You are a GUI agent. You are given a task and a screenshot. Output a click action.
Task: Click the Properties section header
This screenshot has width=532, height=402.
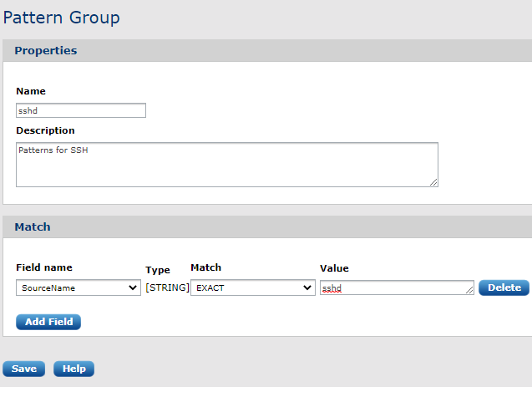tap(46, 50)
